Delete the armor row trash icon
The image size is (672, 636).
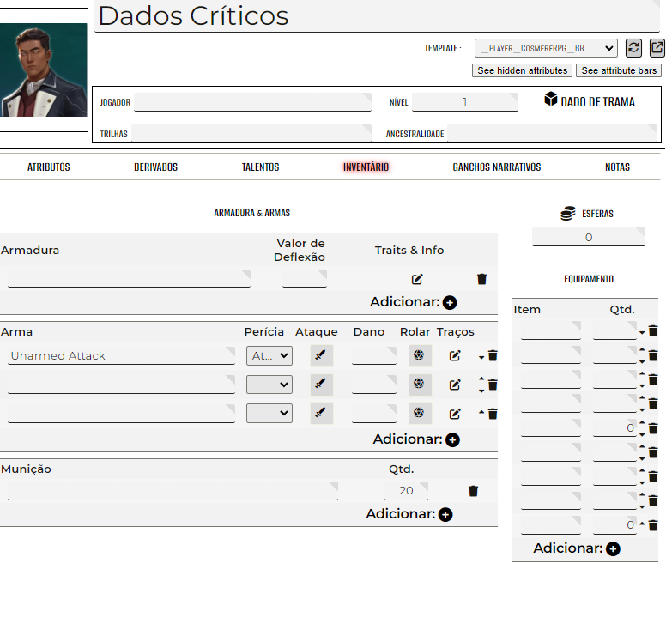481,279
